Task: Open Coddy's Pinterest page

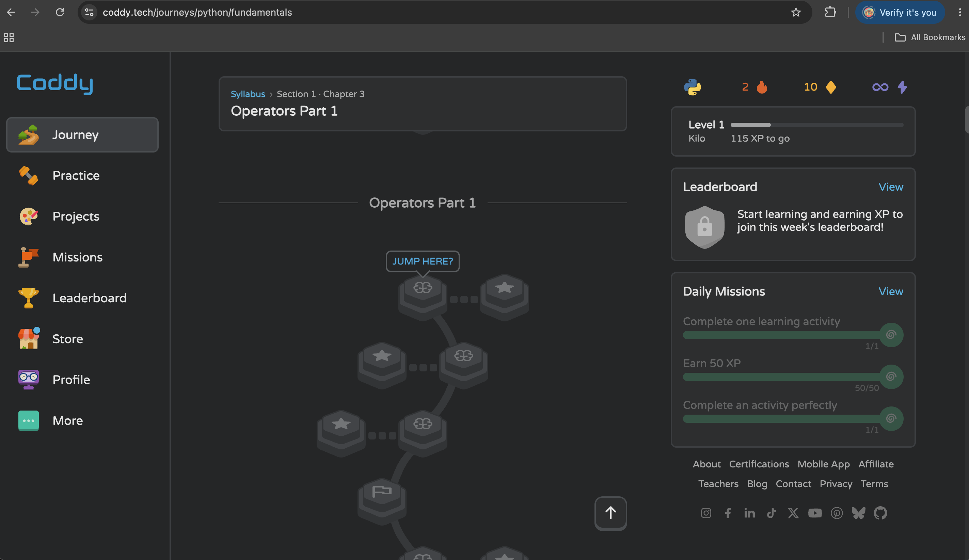Action: (x=836, y=513)
